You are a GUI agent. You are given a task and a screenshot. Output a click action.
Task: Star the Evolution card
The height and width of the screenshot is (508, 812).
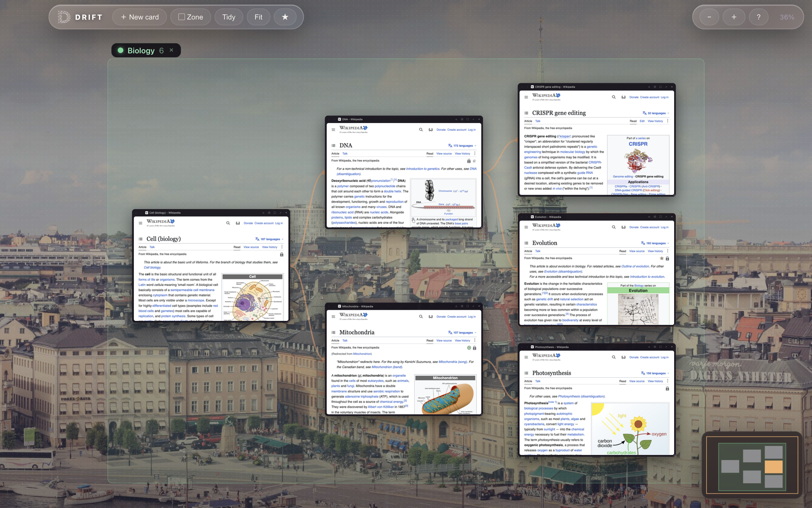(x=655, y=217)
